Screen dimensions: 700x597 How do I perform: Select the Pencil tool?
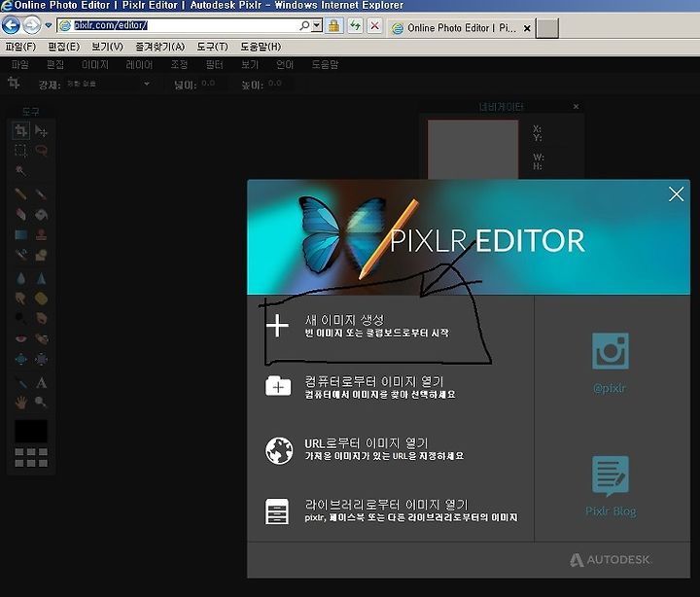(20, 193)
